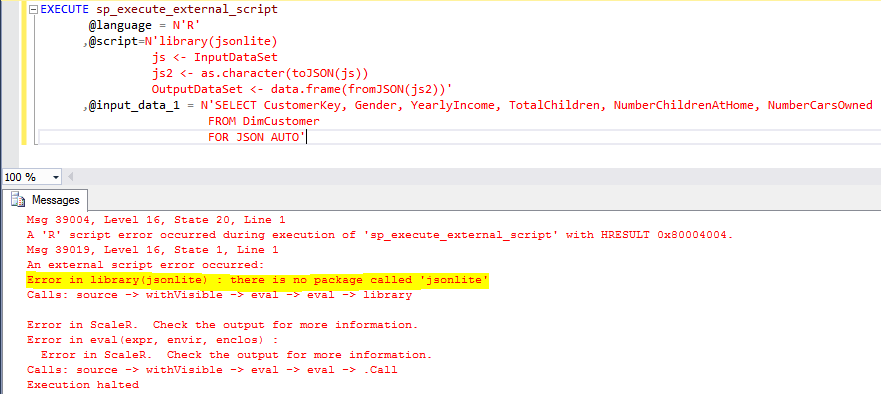Click the HRESULT 0x80004004 error line
Screen dimensions: 881x394
380,234
